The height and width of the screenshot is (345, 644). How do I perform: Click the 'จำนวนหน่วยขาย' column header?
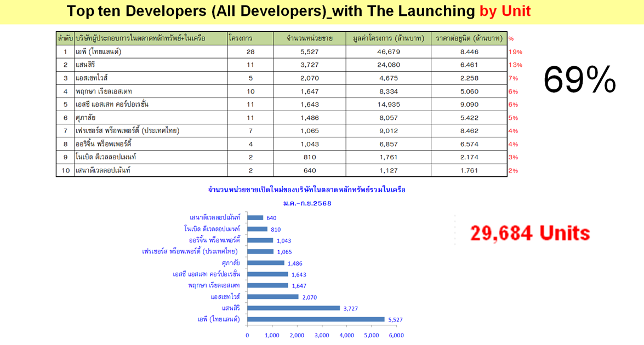click(309, 38)
